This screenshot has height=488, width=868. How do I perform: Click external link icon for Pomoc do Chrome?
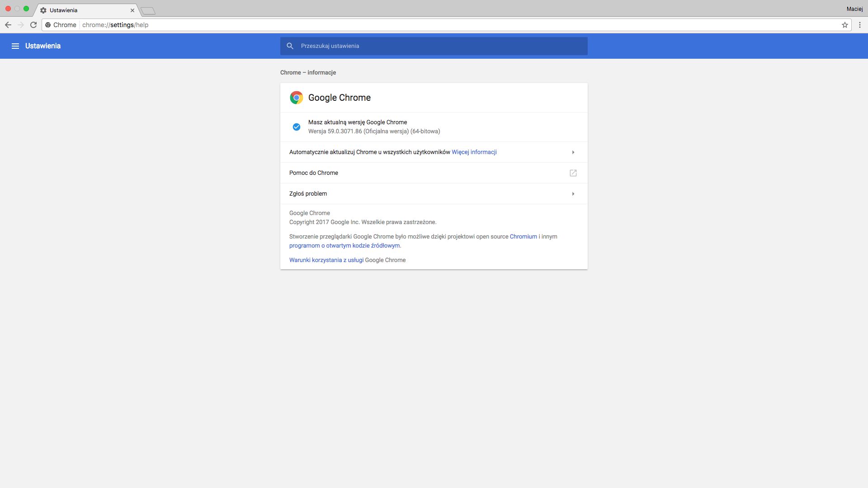click(573, 173)
